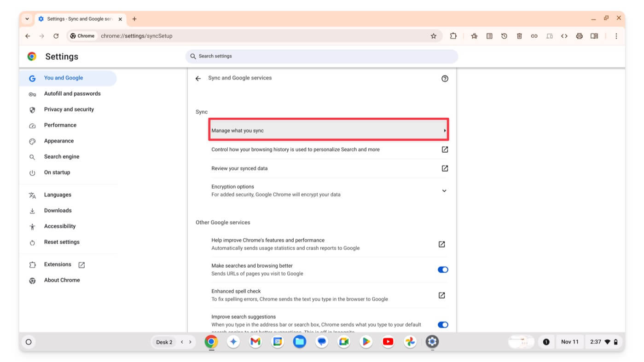
Task: Open the Chrome three-dot menu
Action: 616,36
